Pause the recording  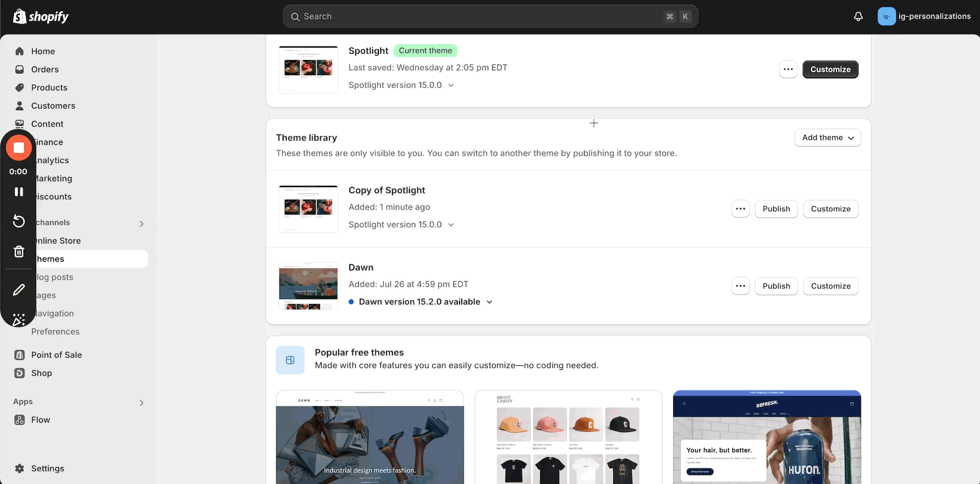(x=19, y=192)
